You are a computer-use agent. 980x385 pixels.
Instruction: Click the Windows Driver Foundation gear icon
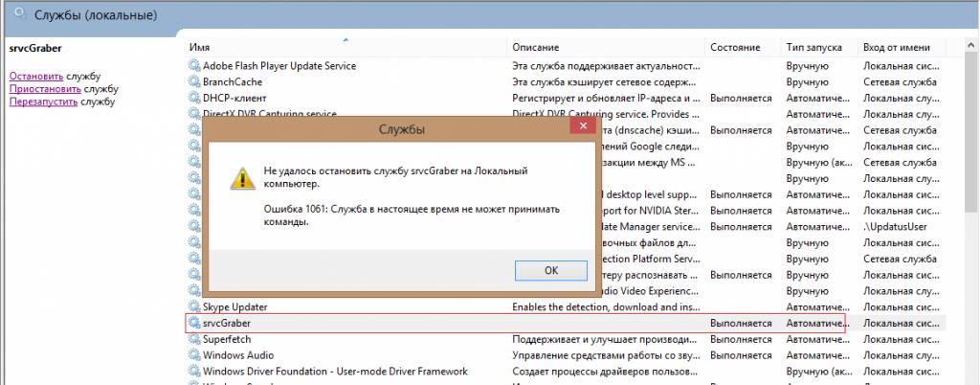(194, 372)
